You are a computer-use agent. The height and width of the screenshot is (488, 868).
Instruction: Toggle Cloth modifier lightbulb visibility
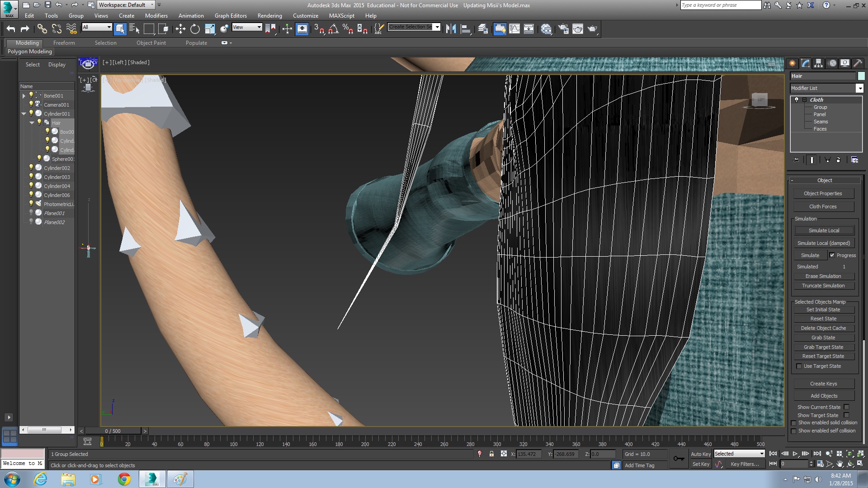click(797, 99)
